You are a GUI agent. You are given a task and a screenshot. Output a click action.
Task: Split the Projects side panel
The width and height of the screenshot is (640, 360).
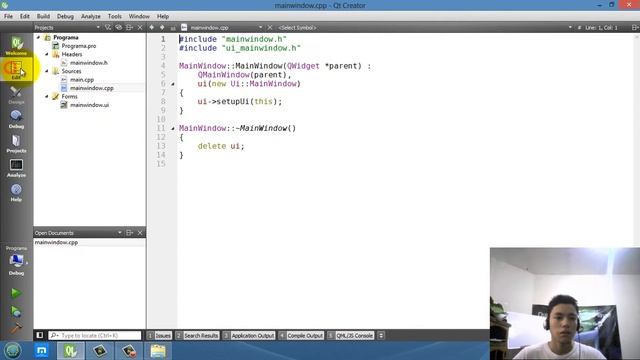129,27
